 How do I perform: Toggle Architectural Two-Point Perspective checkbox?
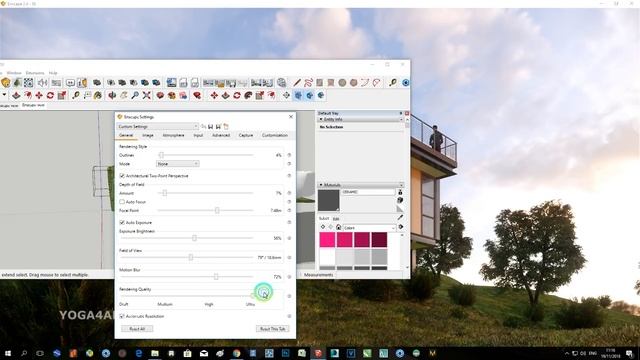[x=122, y=176]
